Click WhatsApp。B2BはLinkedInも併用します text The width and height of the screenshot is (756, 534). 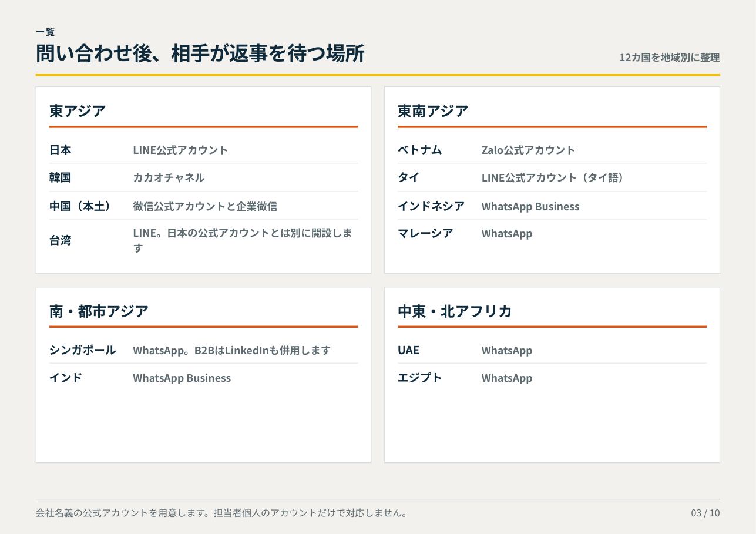(x=231, y=350)
